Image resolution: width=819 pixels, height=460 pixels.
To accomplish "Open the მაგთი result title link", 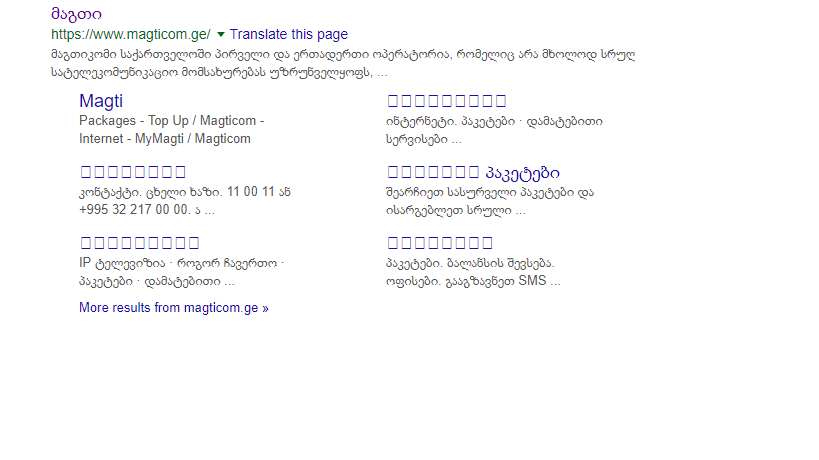I will 76,14.
